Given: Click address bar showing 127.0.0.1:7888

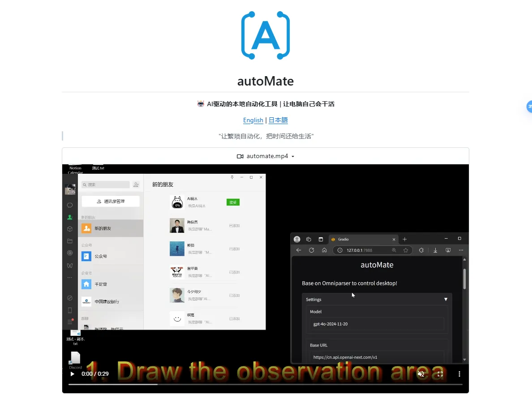Looking at the screenshot, I should 373,250.
